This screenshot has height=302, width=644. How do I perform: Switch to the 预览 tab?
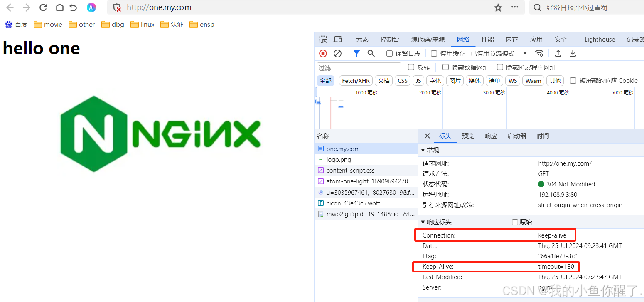click(468, 136)
